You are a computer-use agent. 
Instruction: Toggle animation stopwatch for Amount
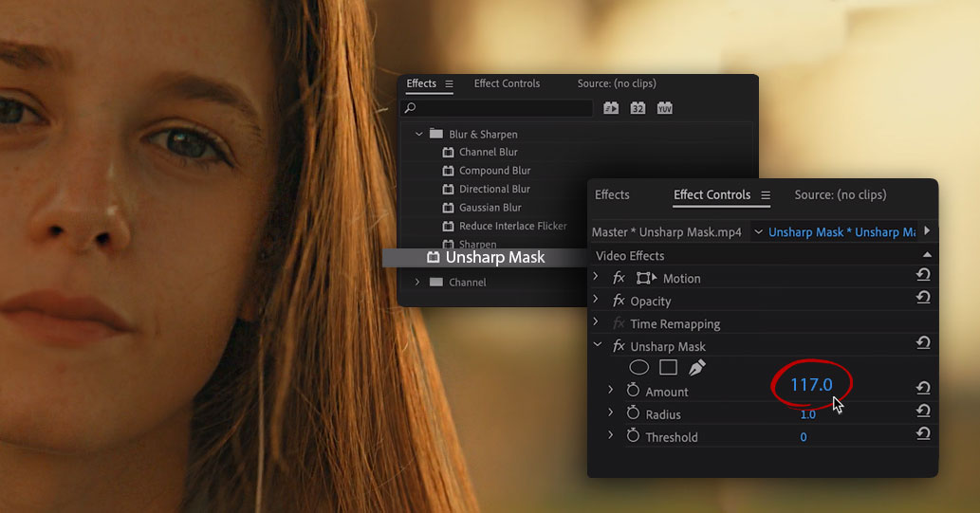coord(633,391)
